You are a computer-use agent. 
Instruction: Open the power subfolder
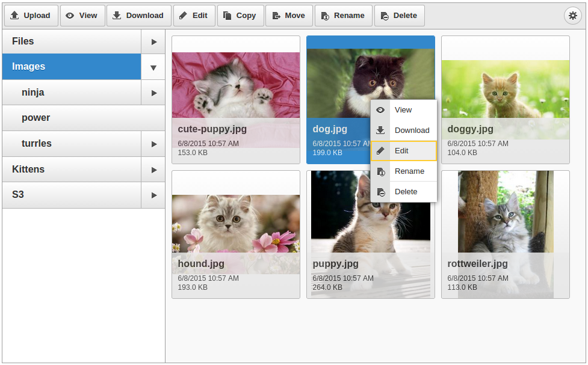click(84, 118)
